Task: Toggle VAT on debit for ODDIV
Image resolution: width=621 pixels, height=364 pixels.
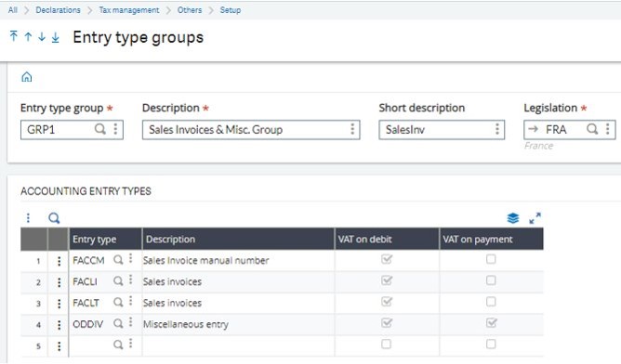Action: coord(387,323)
